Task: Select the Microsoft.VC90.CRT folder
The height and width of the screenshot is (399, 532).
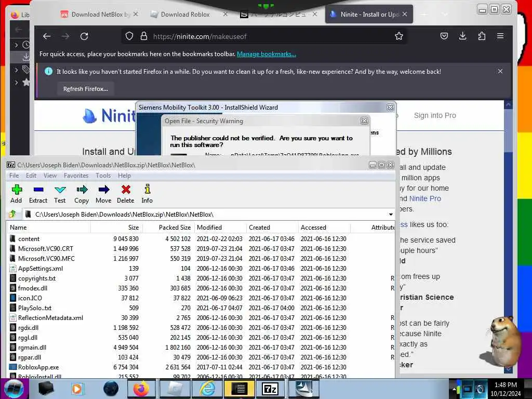Action: click(201, 249)
